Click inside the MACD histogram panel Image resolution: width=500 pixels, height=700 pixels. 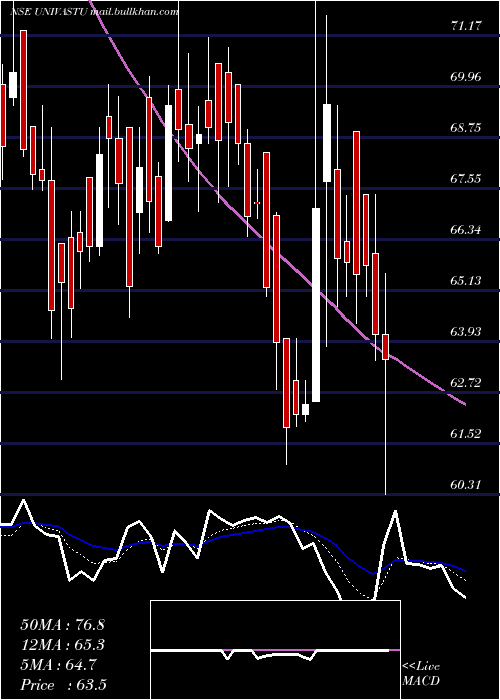point(275,650)
